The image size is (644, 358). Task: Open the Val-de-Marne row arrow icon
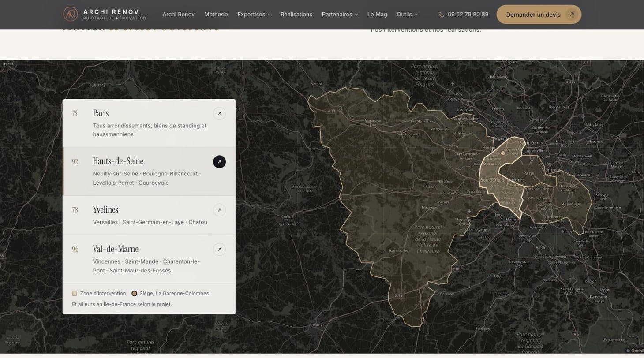[220, 250]
